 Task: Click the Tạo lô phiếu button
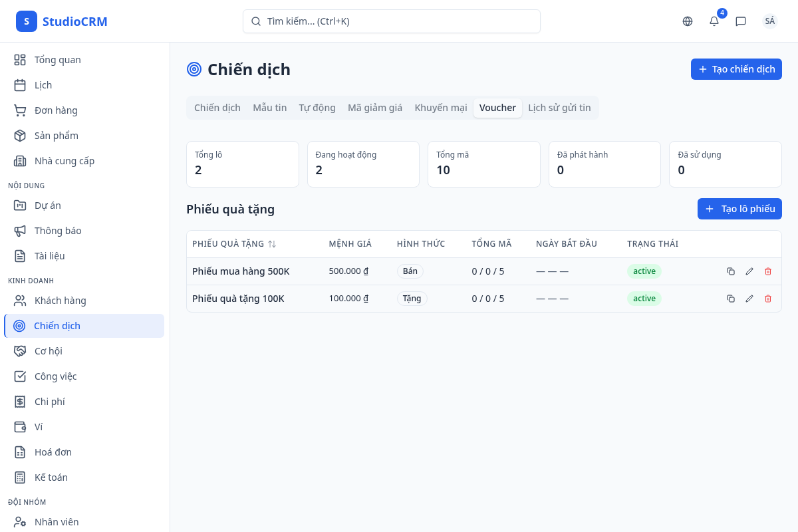click(739, 209)
